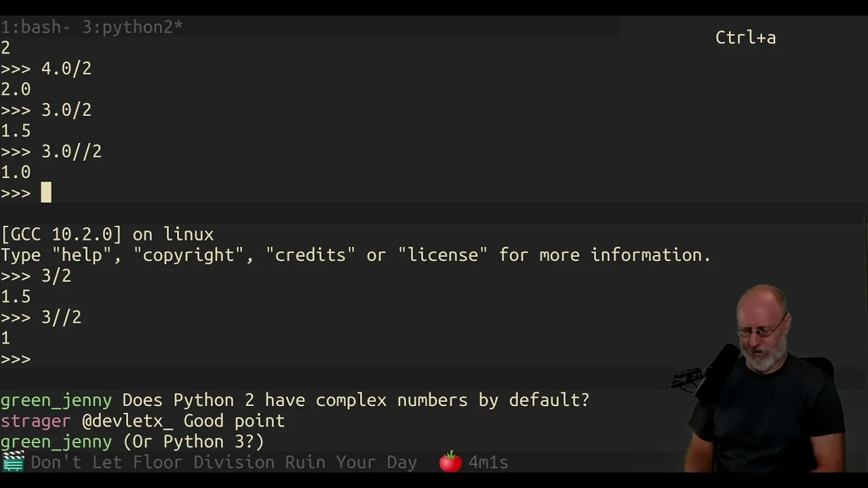This screenshot has height=488, width=868.
Task: Open the @devletx_ mention in chat
Action: click(127, 421)
